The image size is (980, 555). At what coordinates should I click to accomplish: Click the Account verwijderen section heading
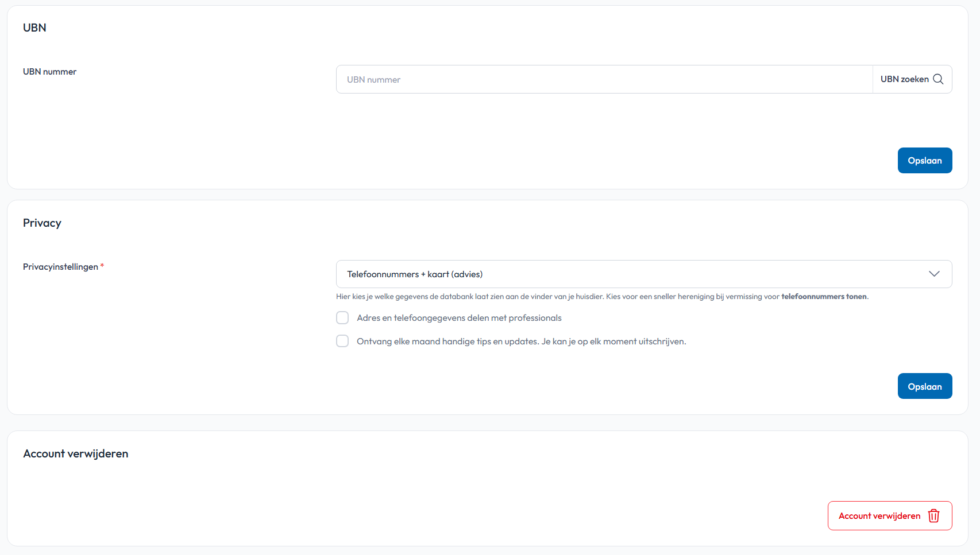[76, 454]
